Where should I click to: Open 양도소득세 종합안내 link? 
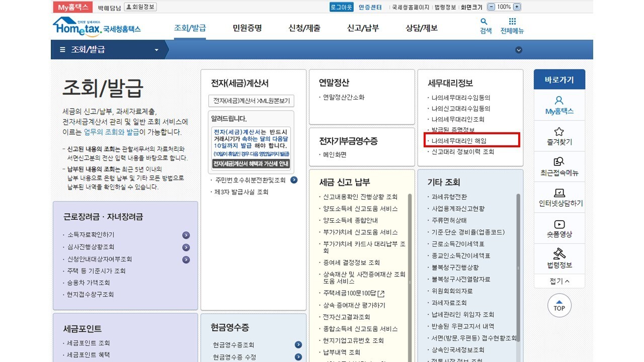pyautogui.click(x=350, y=220)
